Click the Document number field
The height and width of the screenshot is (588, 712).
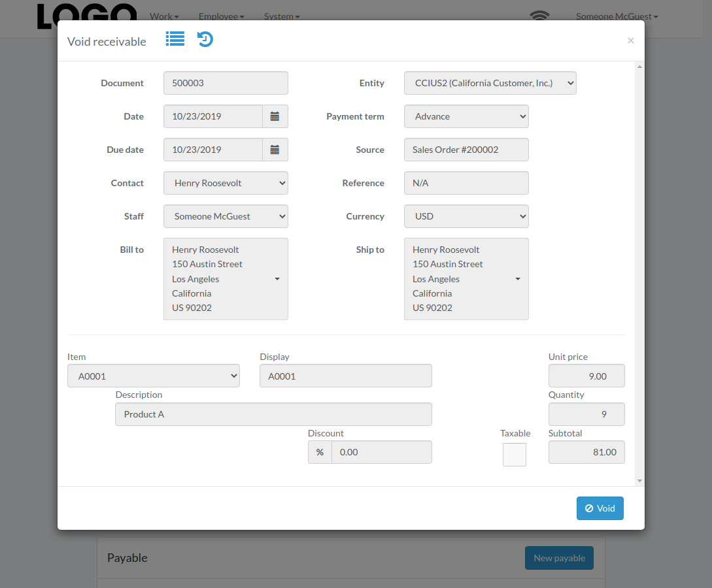[226, 83]
